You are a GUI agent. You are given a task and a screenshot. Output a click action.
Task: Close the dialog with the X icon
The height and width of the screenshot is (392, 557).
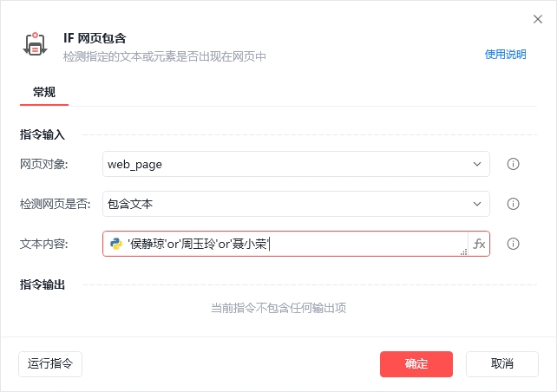[x=538, y=19]
